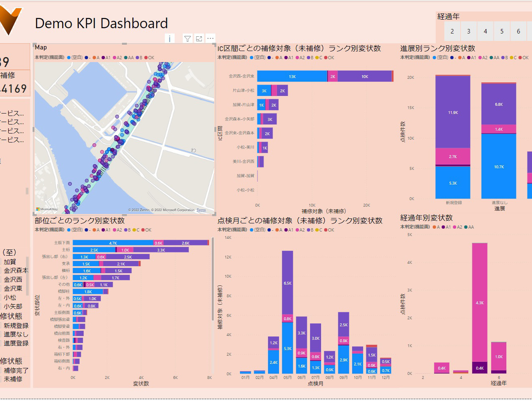Select the 進展なし slicer option

[x=16, y=334]
